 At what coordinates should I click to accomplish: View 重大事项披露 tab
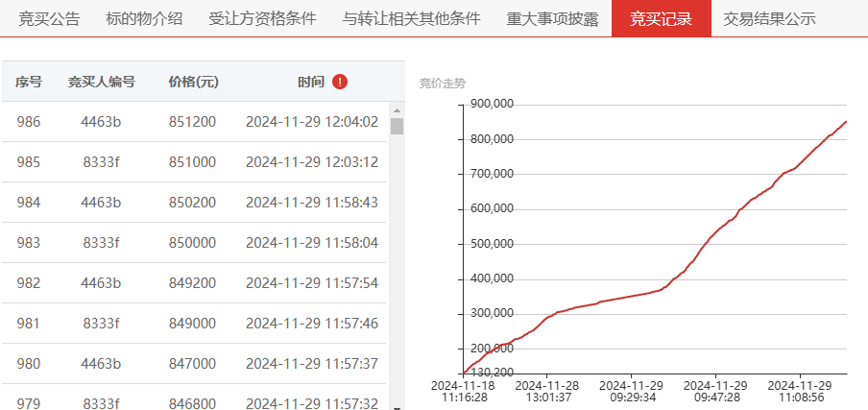tap(552, 19)
